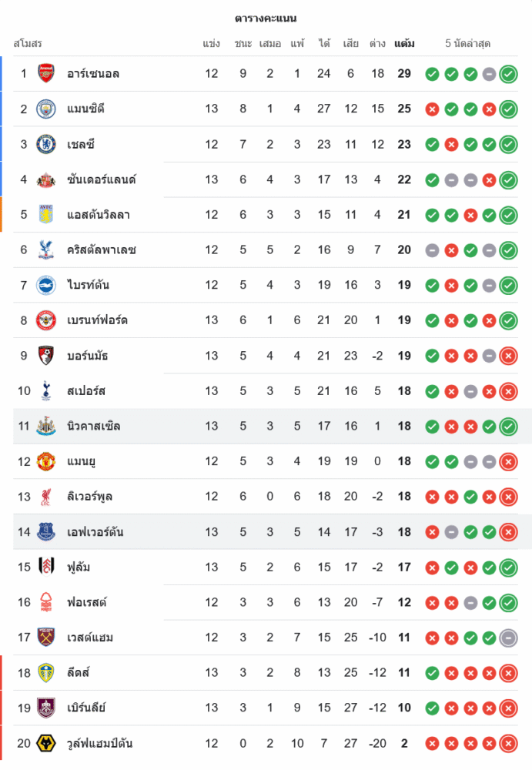This screenshot has width=532, height=770.
Task: Click the Crystal Palace crest icon
Action: tap(46, 249)
